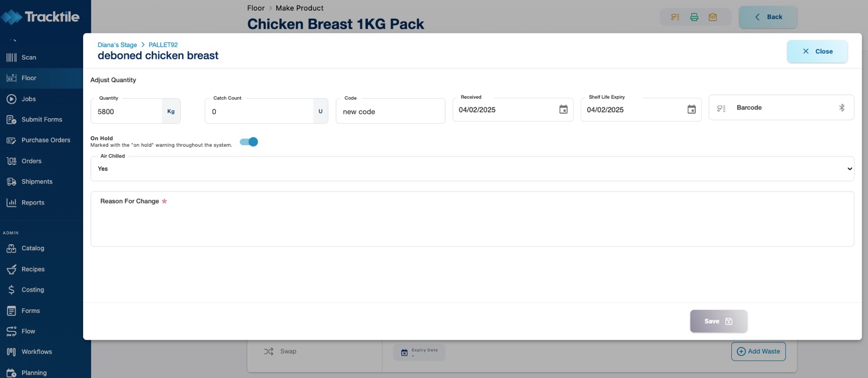Screen dimensions: 868x378
Task: Open the Received date calendar picker icon
Action: pyautogui.click(x=563, y=110)
